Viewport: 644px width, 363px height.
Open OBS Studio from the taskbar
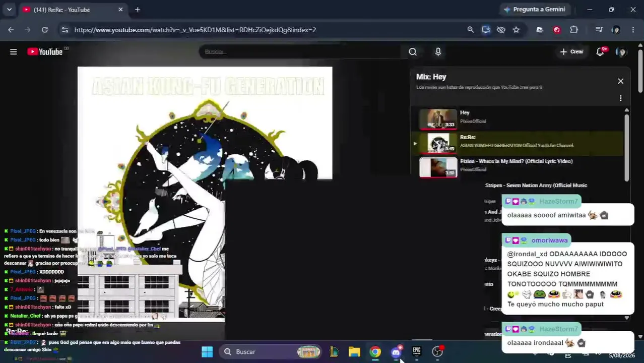[437, 351]
